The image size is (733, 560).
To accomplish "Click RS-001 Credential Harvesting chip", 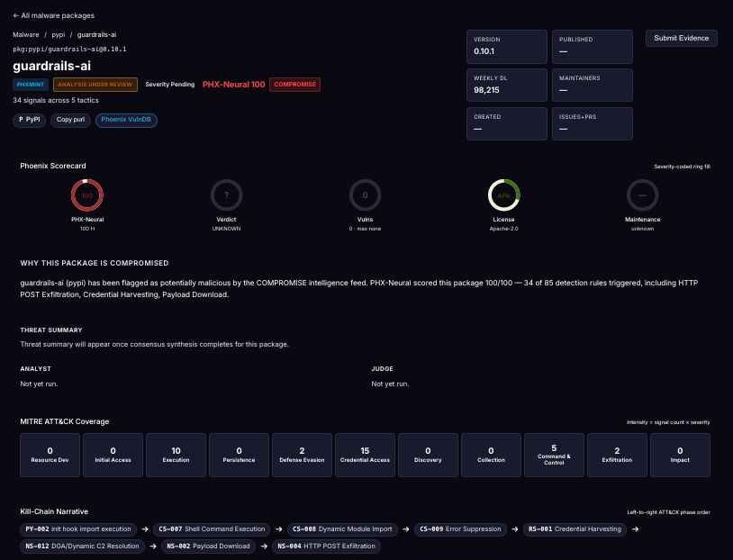I will (x=575, y=529).
